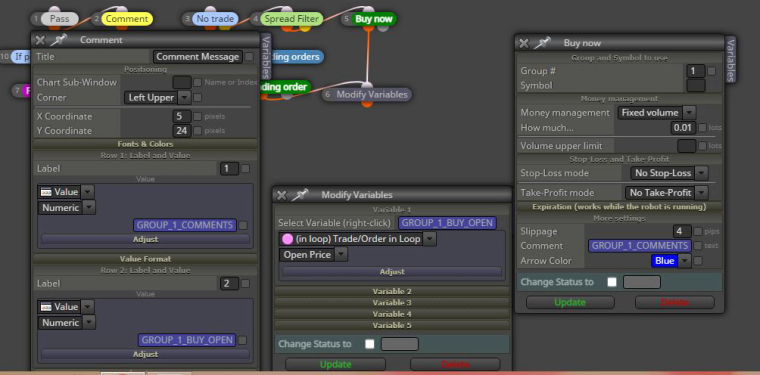Expand Variable 2 section
760x375 pixels.
point(392,291)
